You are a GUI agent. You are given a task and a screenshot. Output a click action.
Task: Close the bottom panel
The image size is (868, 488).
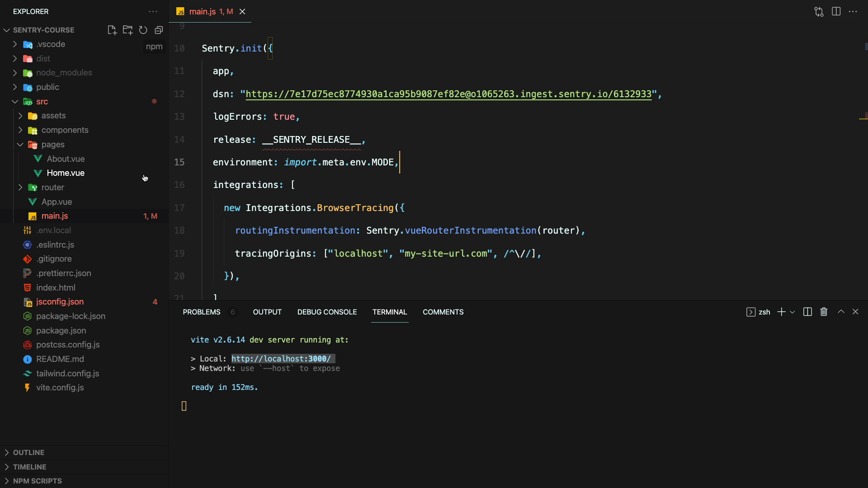pos(855,312)
